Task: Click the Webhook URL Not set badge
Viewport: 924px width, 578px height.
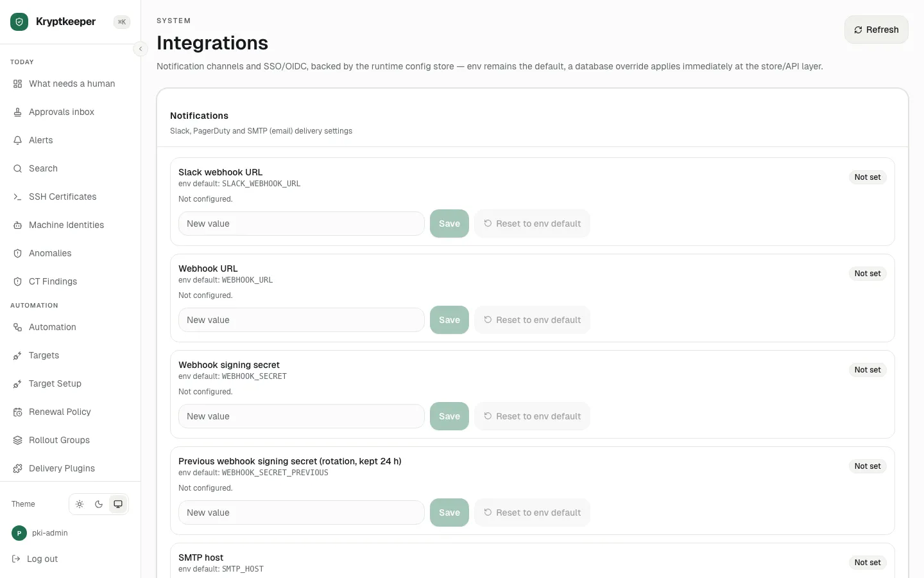Action: [x=868, y=274]
